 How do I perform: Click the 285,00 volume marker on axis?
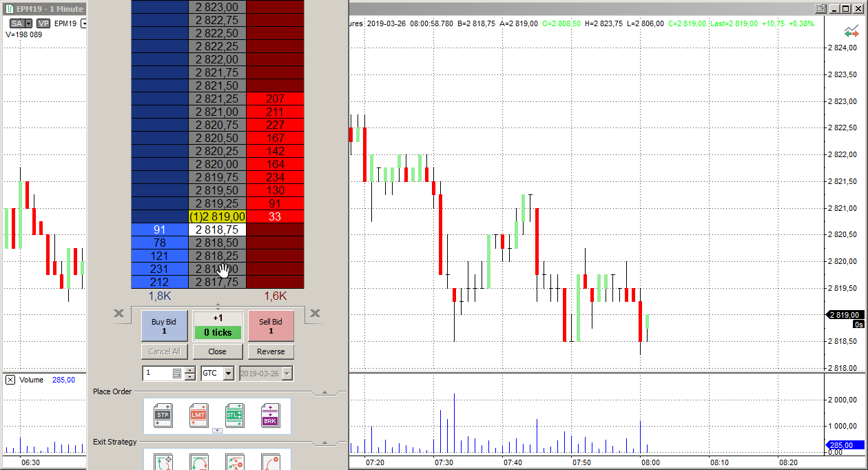[x=845, y=445]
